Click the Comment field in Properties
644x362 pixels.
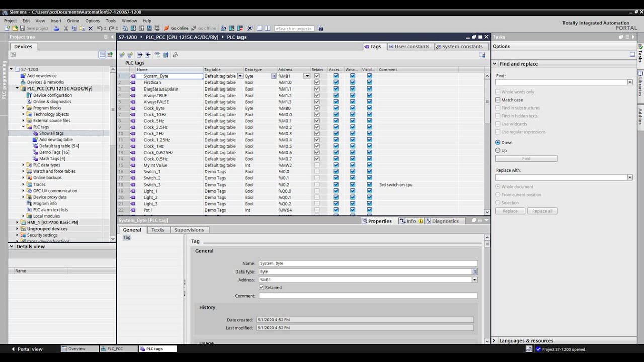368,296
